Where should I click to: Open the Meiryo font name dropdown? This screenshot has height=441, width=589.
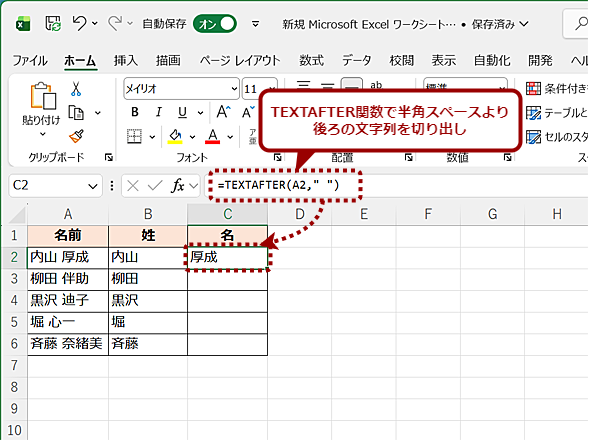tap(234, 89)
